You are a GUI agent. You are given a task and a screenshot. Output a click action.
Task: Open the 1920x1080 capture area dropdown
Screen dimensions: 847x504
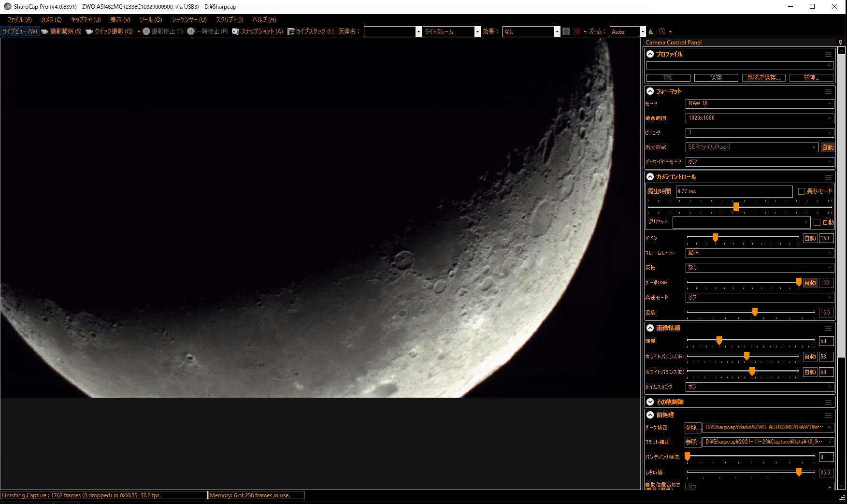point(760,118)
